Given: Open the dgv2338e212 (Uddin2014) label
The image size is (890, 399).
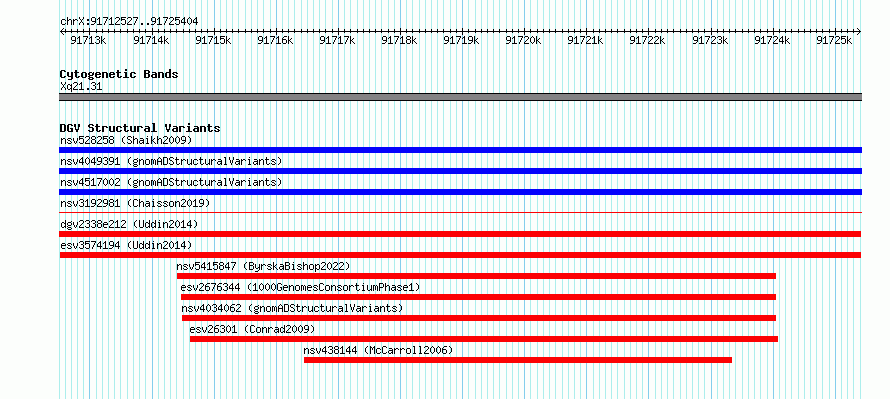Looking at the screenshot, I should click(129, 224).
